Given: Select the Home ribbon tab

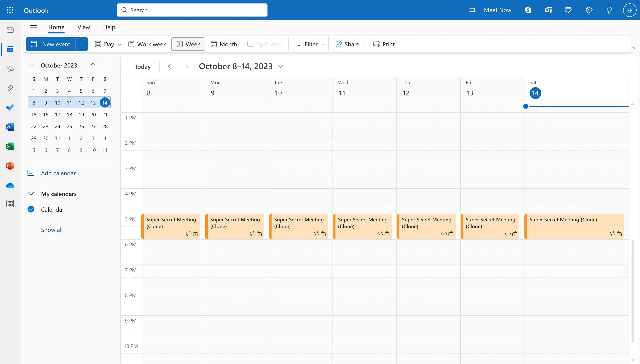Looking at the screenshot, I should (x=56, y=27).
